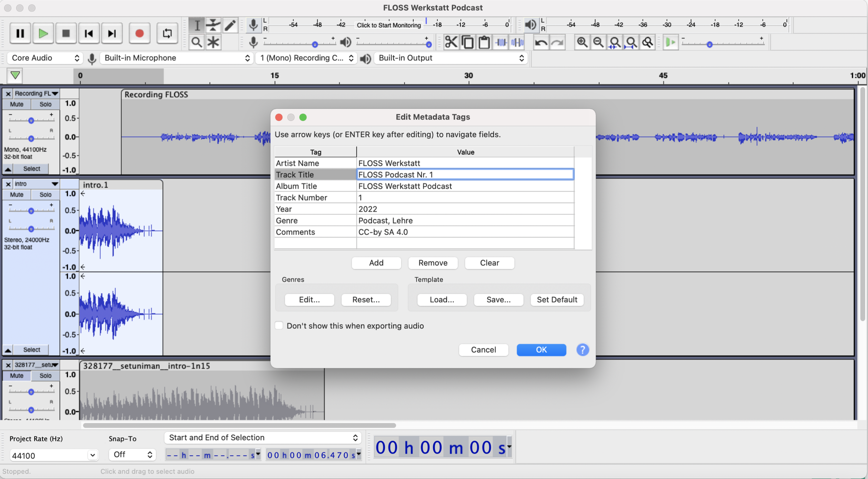Open the Built-in Output device dropdown

[x=451, y=58]
